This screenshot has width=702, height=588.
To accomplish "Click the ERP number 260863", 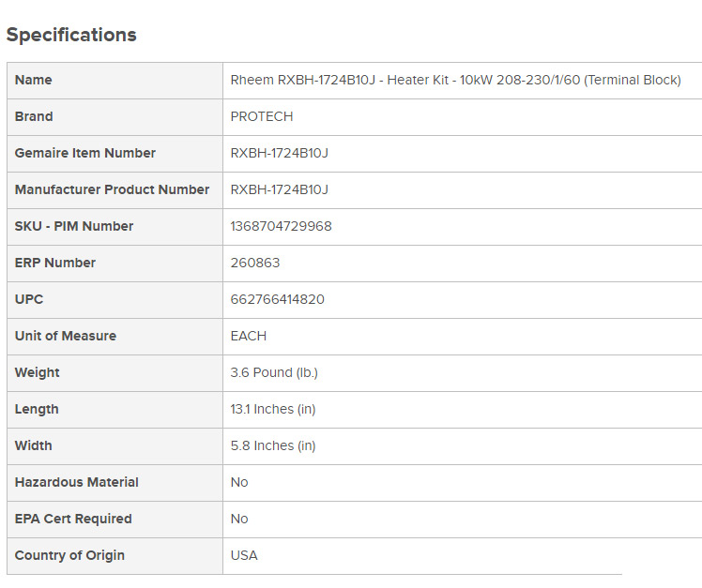I will (x=255, y=263).
